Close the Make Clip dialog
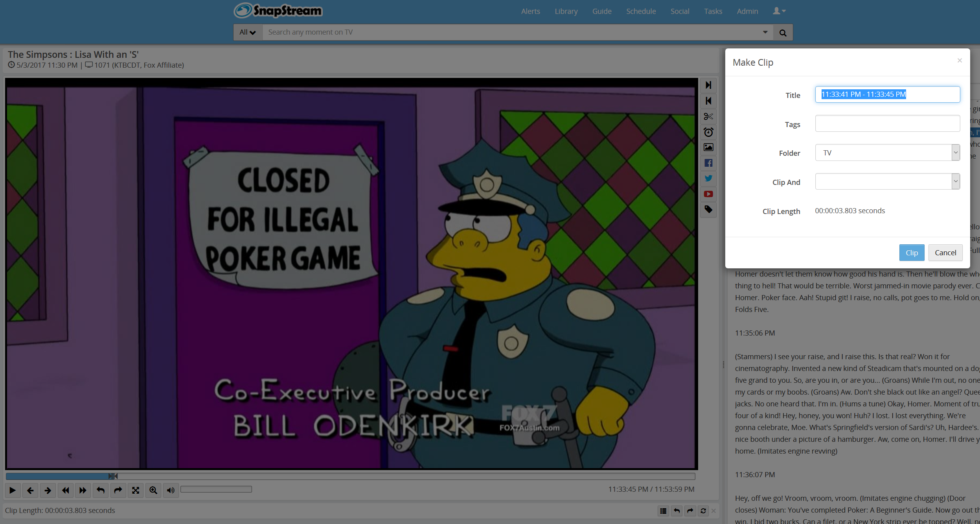This screenshot has height=524, width=980. (x=960, y=60)
